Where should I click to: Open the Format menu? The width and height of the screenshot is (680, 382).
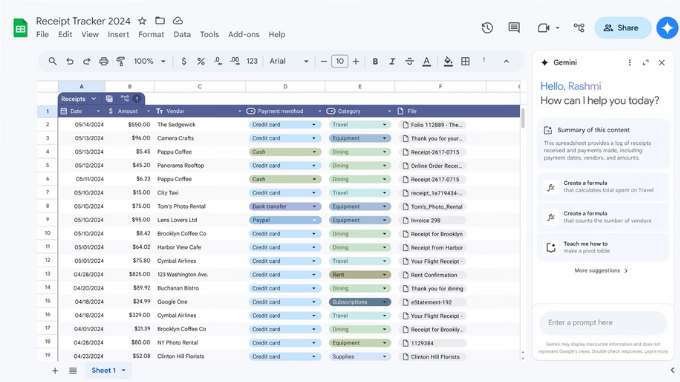151,34
